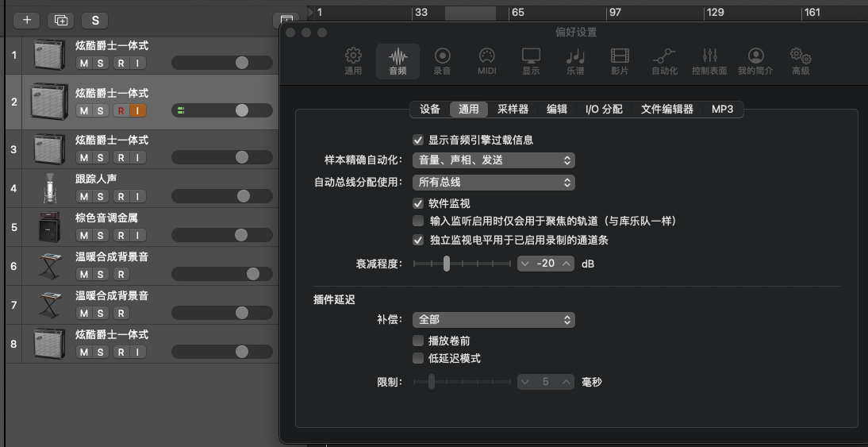Click track 4 name 跟踪人声
This screenshot has height=447, width=868.
tap(96, 179)
